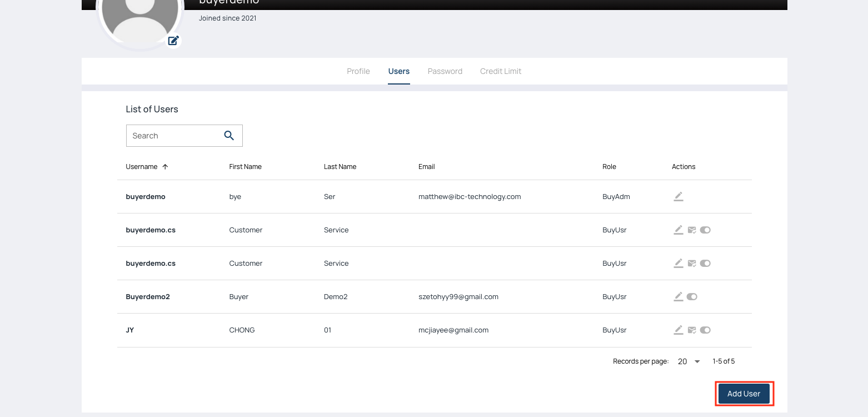Click the edit pencil for Buyerdemo2
The height and width of the screenshot is (417, 868).
tap(678, 297)
